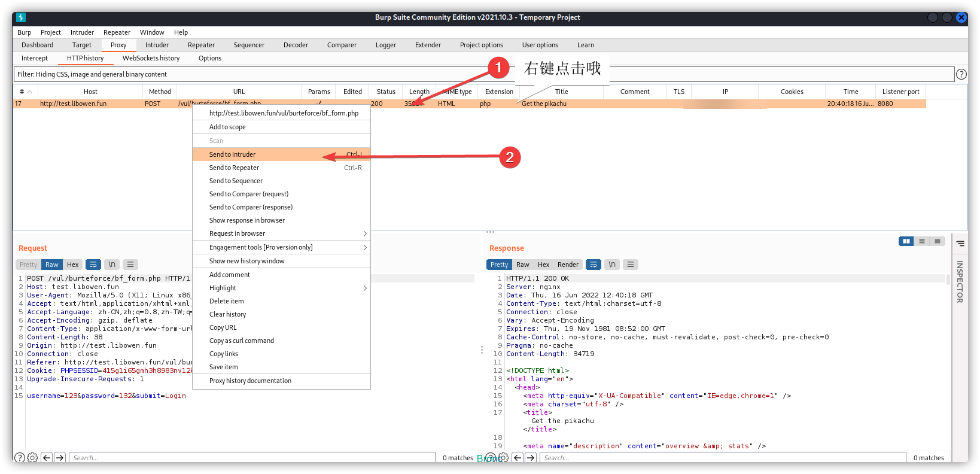Choose Show new history window

coord(281,261)
